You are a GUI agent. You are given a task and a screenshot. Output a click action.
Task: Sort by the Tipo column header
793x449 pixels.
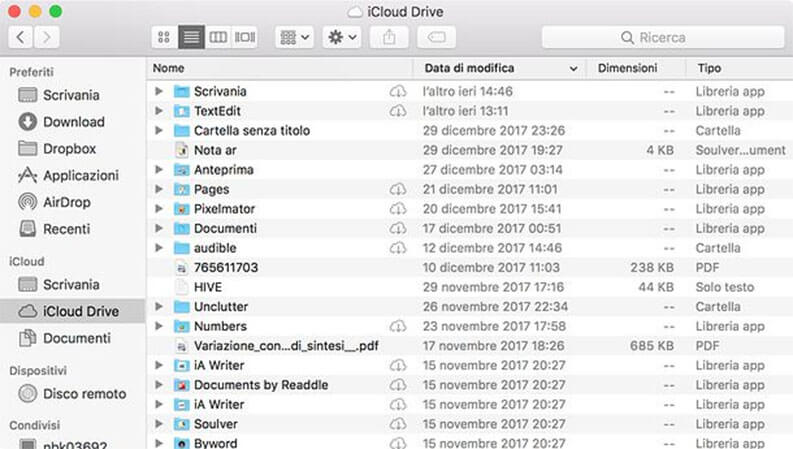point(710,68)
